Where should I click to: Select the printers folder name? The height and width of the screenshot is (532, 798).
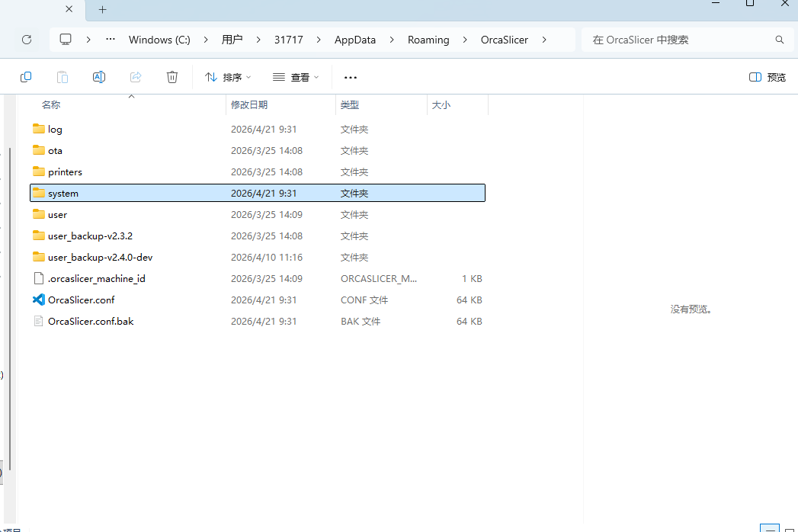65,172
